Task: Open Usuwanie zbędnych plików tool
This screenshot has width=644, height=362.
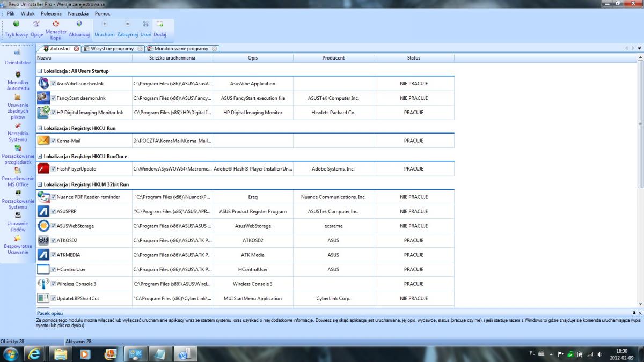Action: (18, 107)
